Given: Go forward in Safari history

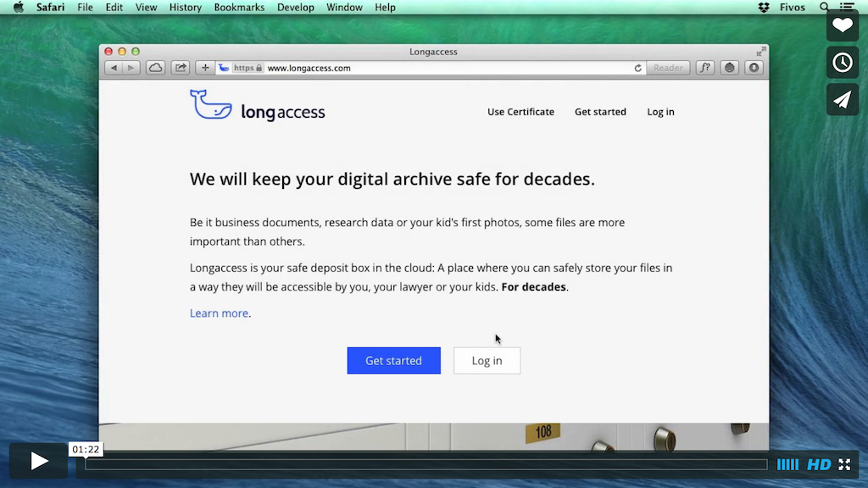Looking at the screenshot, I should [x=131, y=68].
